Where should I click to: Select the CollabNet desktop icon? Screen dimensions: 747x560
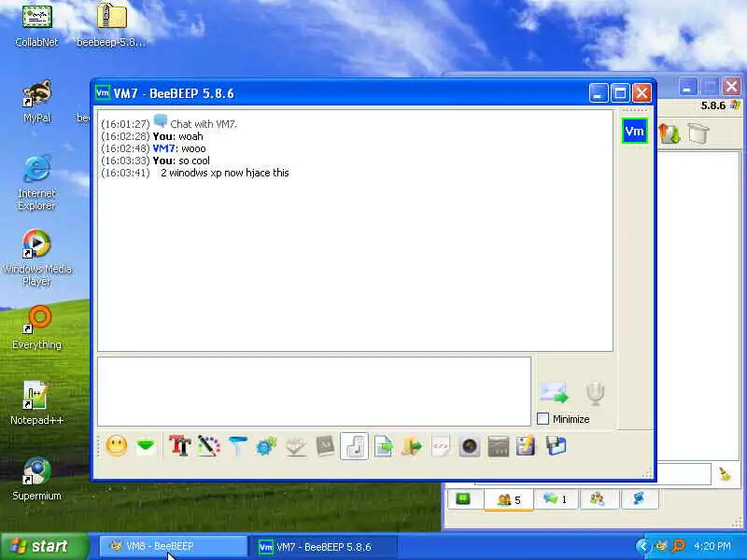tap(36, 25)
